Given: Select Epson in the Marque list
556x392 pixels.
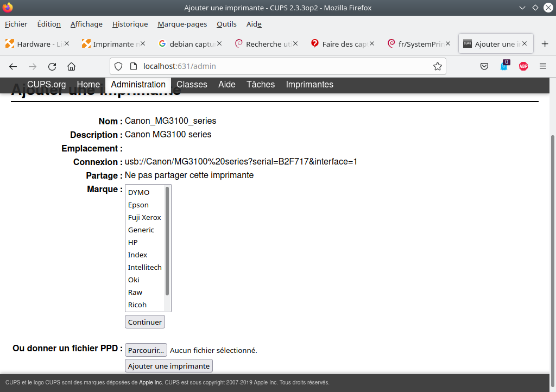Looking at the screenshot, I should point(138,205).
